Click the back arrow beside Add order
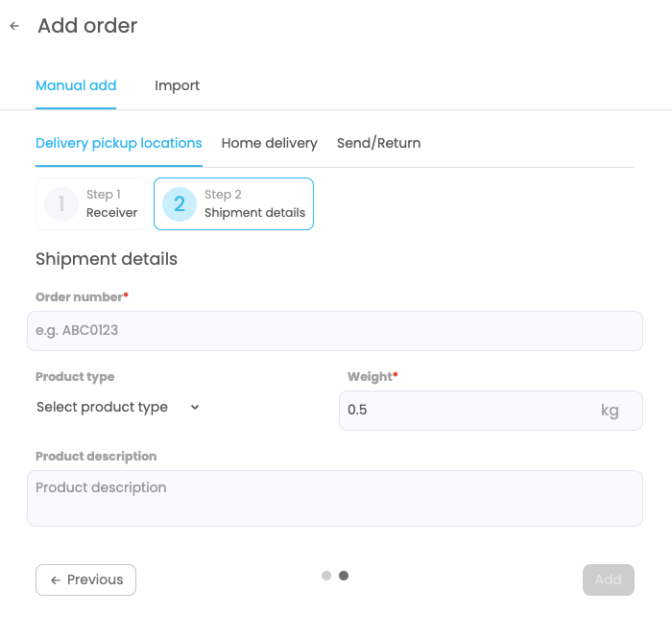 click(14, 27)
